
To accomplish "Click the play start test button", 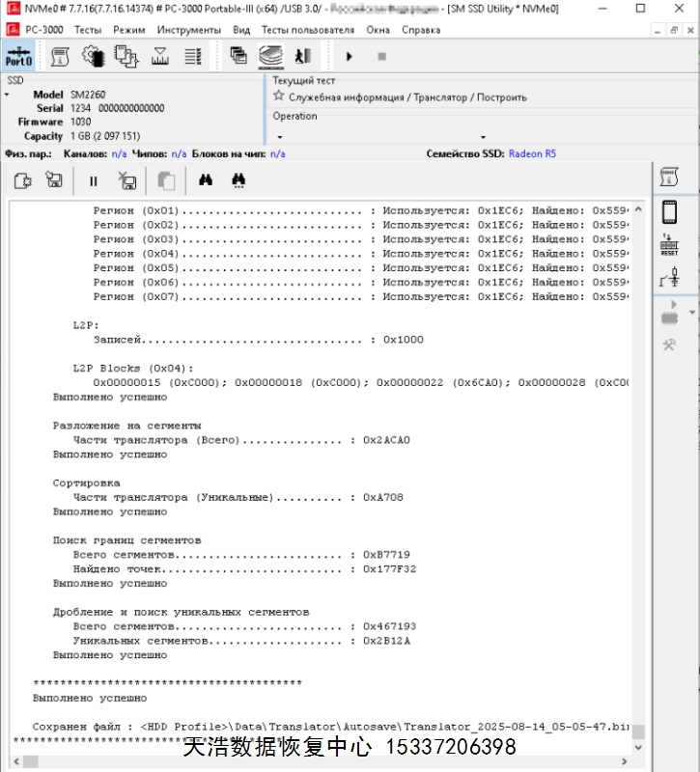I will tap(349, 57).
